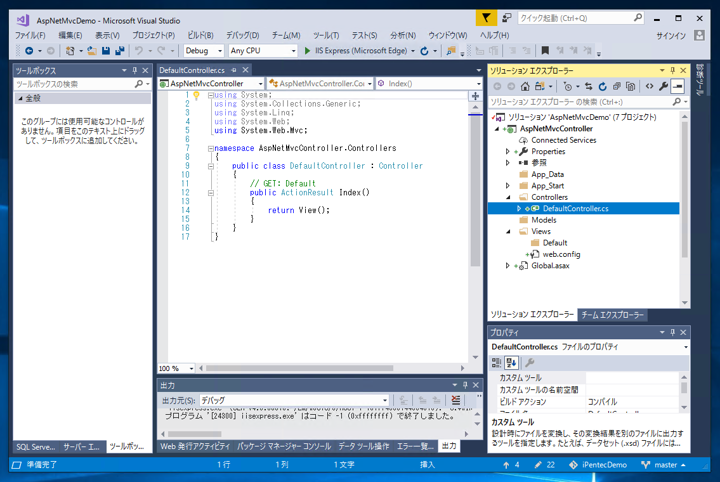Click the Undo arrow in the toolbar

[139, 50]
